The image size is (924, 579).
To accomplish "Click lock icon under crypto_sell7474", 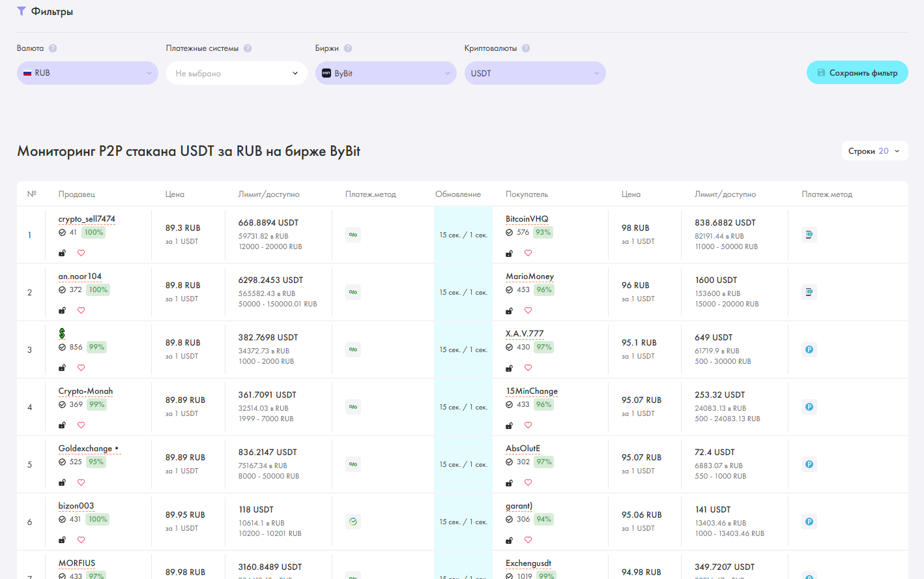I will coord(62,253).
